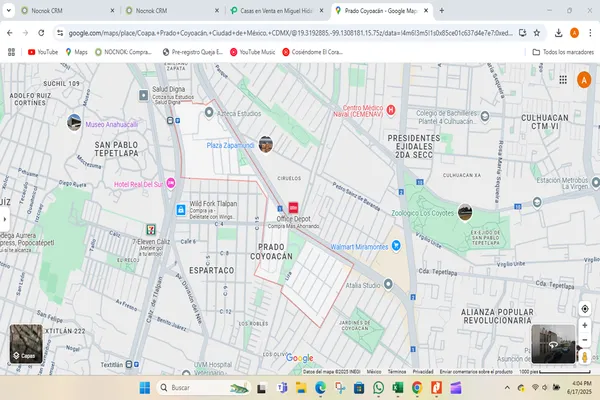Click the install app icon in address bar
This screenshot has width=600, height=400.
pyautogui.click(x=522, y=33)
